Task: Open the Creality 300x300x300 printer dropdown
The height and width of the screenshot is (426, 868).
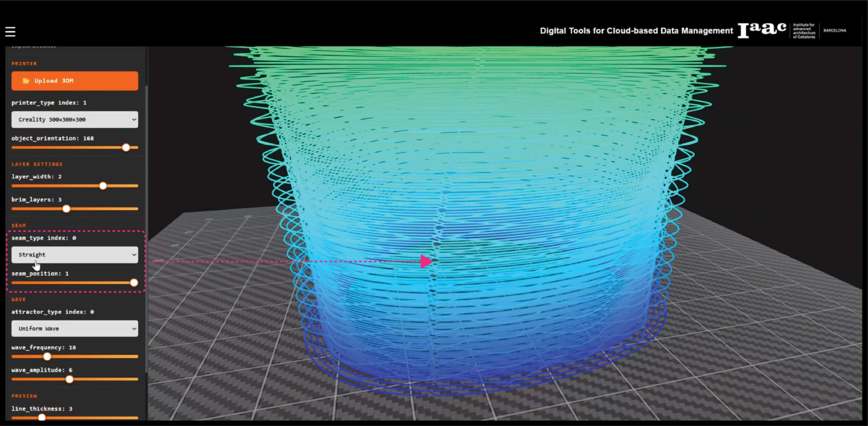Action: 75,119
